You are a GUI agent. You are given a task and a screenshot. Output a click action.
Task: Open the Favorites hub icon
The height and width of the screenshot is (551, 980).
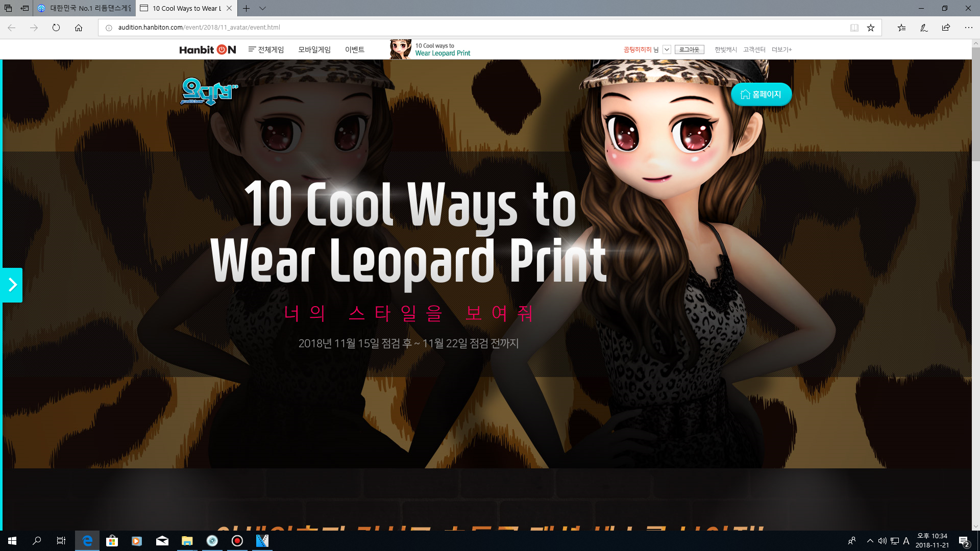901,28
